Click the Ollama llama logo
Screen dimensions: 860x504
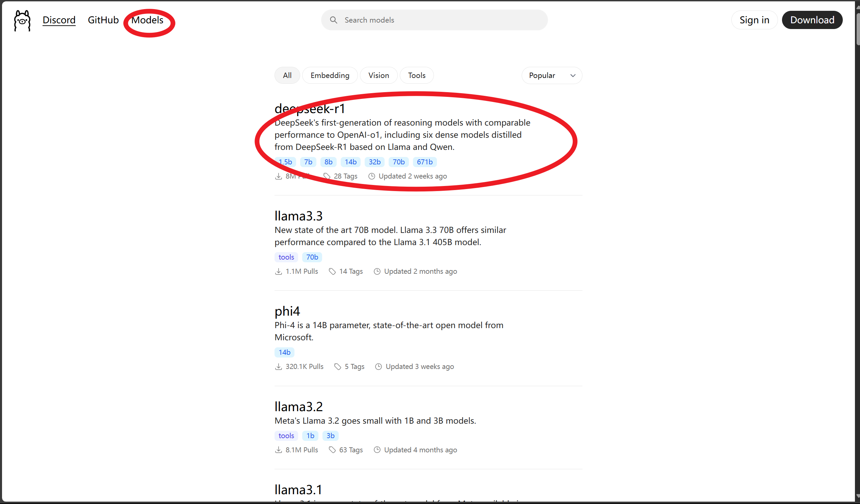pos(22,21)
